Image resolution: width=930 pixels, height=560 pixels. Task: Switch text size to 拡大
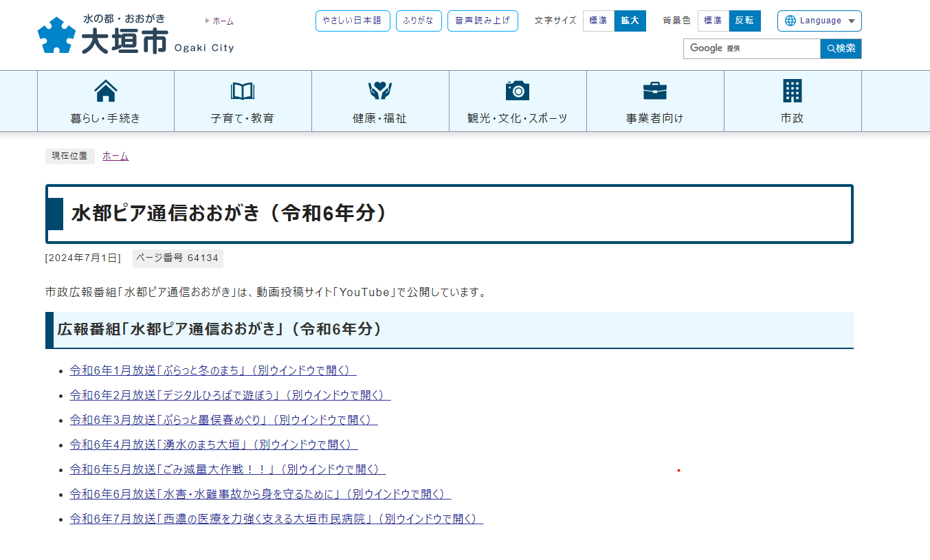point(630,21)
